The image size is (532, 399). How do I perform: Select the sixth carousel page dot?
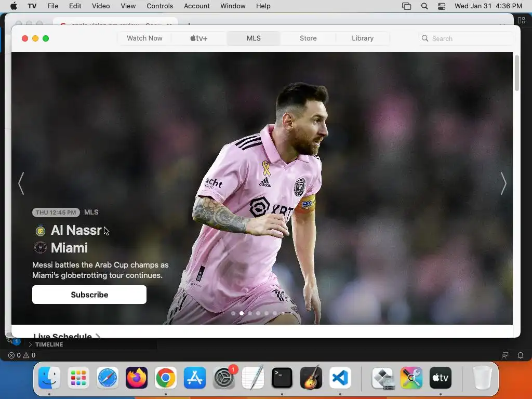tap(275, 313)
